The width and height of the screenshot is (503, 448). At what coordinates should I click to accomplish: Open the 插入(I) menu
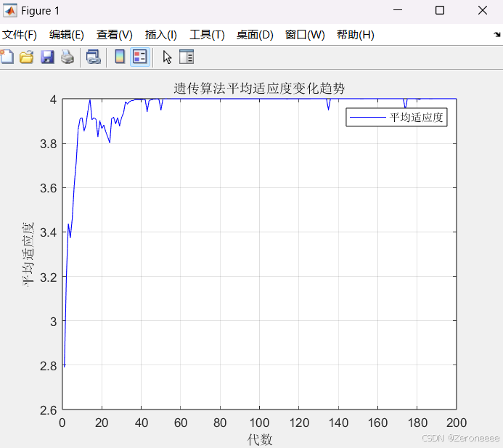[160, 35]
